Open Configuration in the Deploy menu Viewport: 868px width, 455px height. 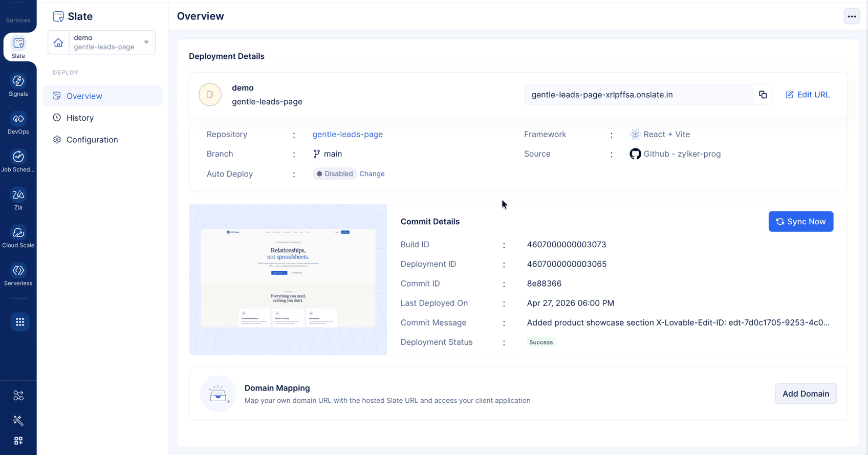tap(102, 140)
